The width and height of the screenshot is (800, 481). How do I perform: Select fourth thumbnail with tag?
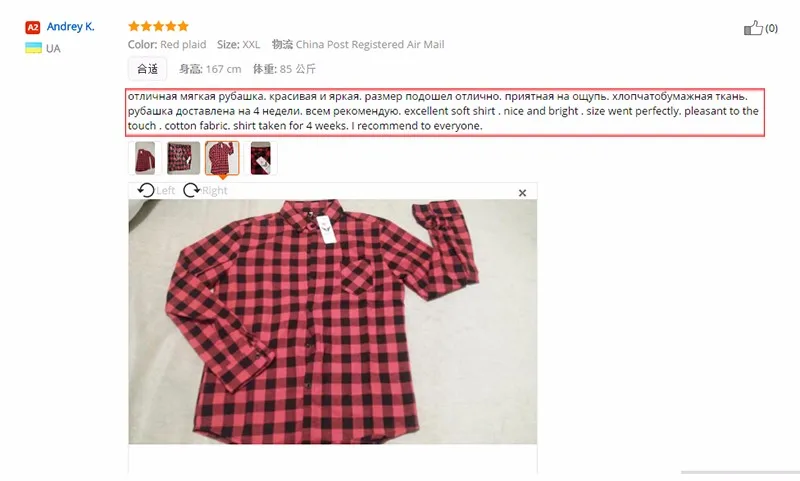[x=260, y=158]
